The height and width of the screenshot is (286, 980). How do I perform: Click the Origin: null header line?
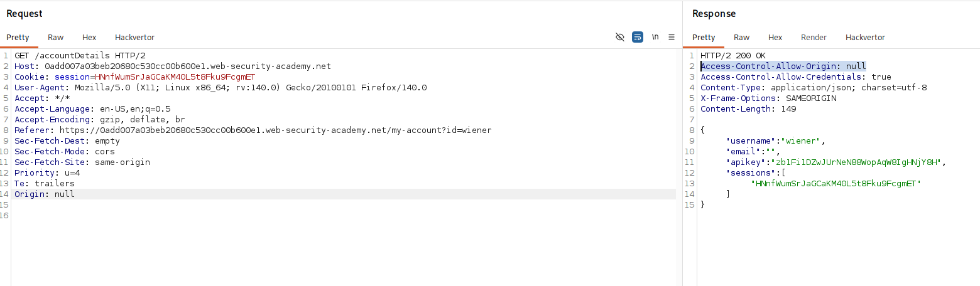coord(45,194)
